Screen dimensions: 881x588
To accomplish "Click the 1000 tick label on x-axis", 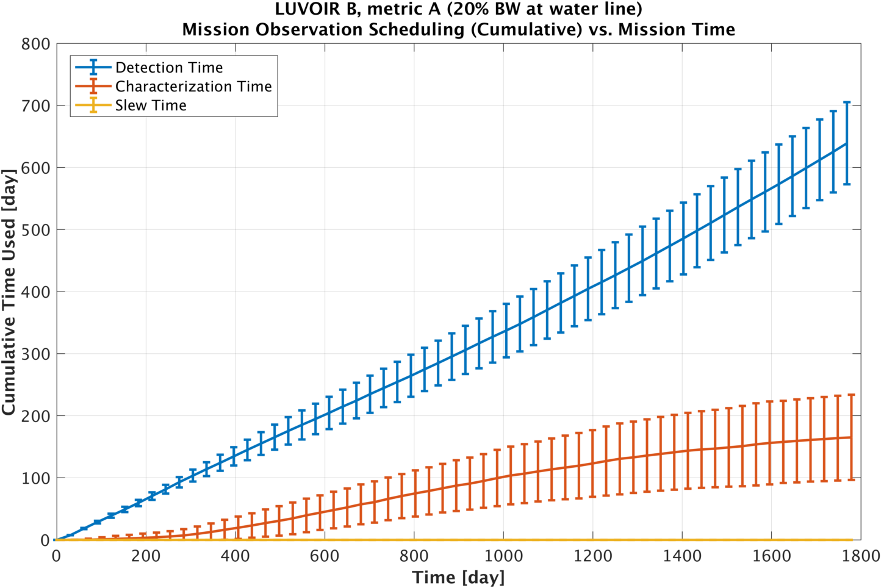I will tap(503, 556).
